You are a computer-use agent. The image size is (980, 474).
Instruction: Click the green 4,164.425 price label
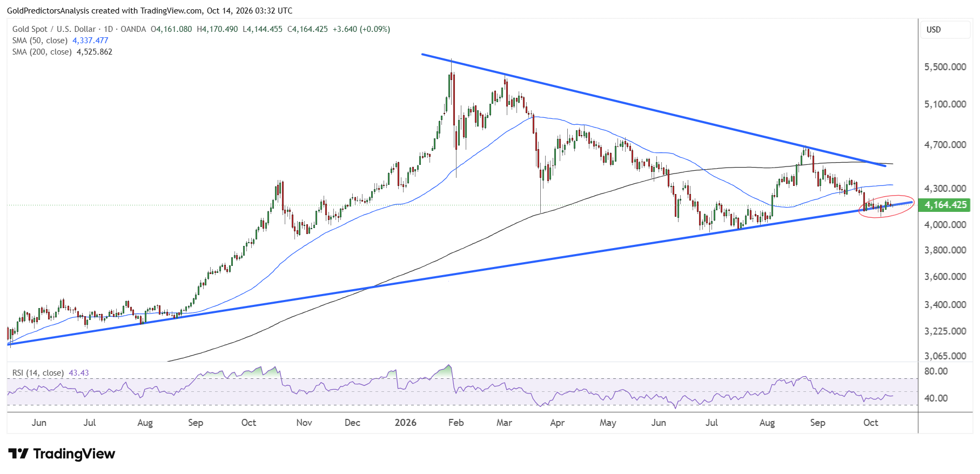pos(945,205)
